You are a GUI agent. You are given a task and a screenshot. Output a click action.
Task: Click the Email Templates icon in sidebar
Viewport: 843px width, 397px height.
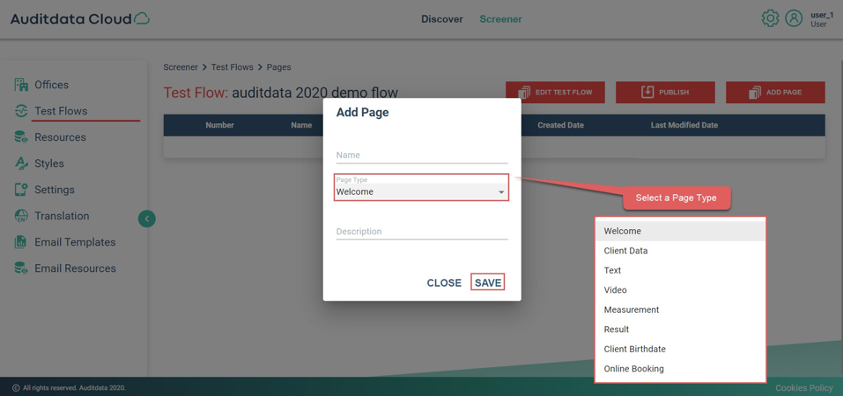(21, 242)
